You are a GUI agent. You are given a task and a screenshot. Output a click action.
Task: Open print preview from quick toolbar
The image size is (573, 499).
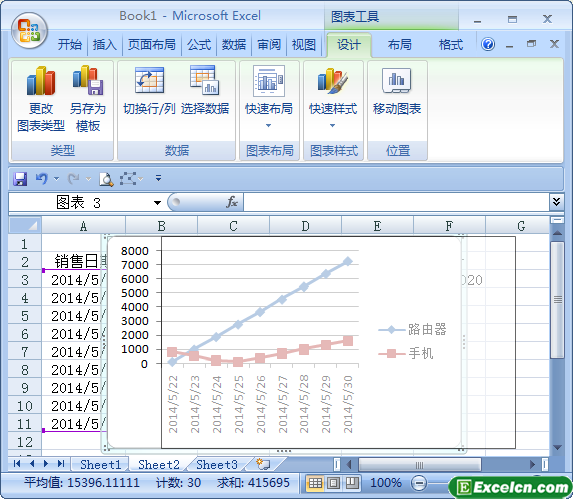pyautogui.click(x=106, y=179)
